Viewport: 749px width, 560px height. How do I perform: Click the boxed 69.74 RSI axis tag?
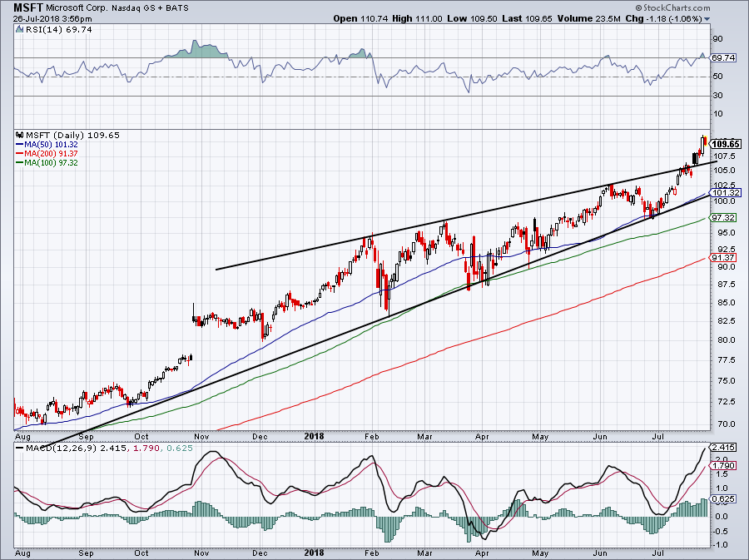tap(724, 57)
